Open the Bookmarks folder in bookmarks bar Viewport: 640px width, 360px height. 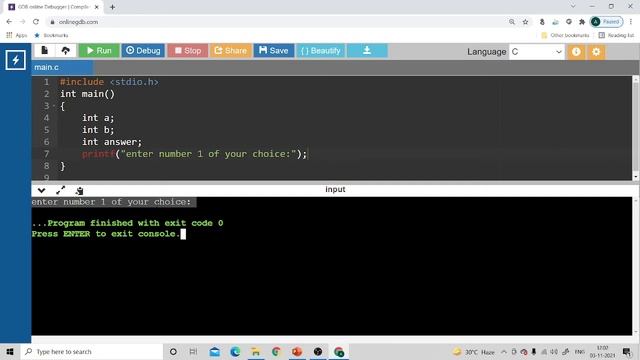(x=51, y=36)
